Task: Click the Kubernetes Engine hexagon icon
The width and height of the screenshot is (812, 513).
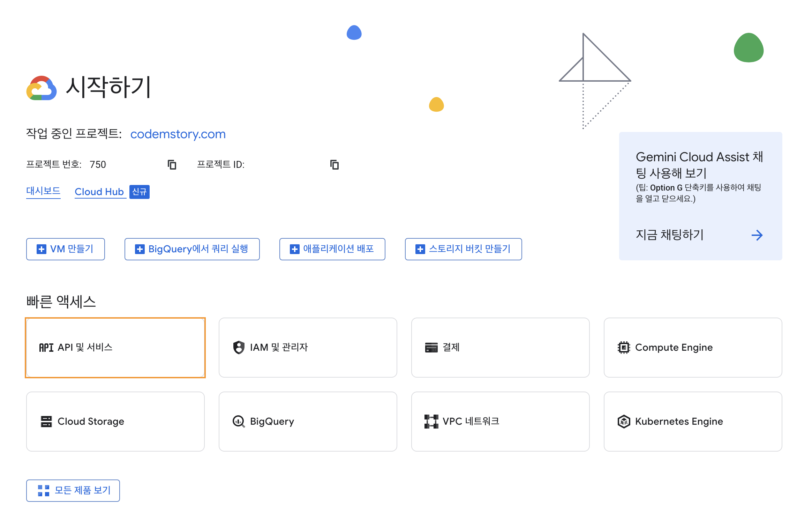Action: pos(624,422)
